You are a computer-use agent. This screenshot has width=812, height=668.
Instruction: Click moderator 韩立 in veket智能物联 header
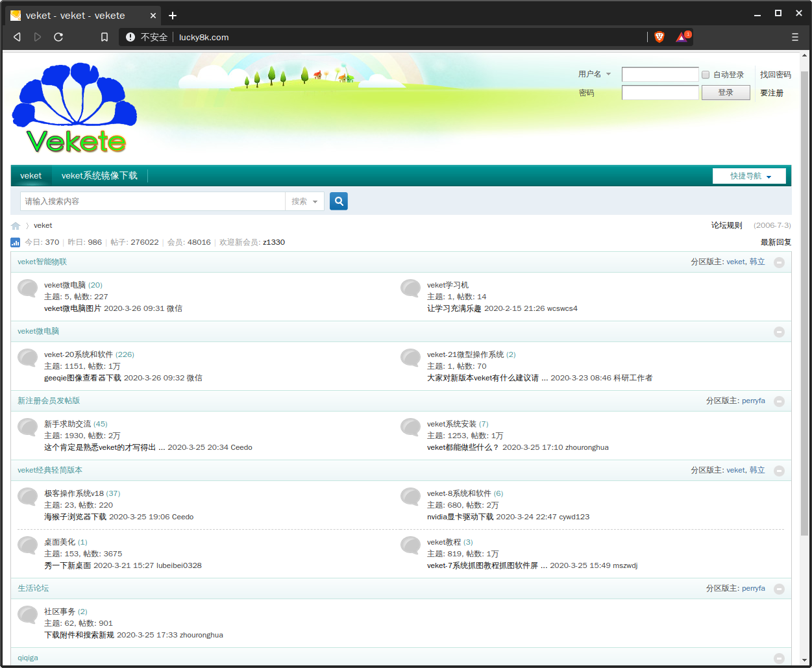pos(757,262)
